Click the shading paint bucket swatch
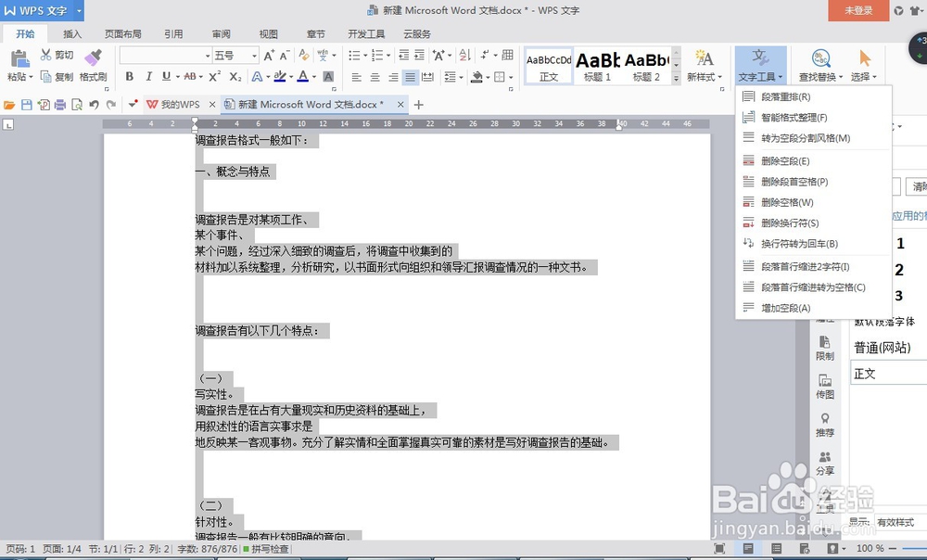The image size is (927, 560). tap(476, 77)
